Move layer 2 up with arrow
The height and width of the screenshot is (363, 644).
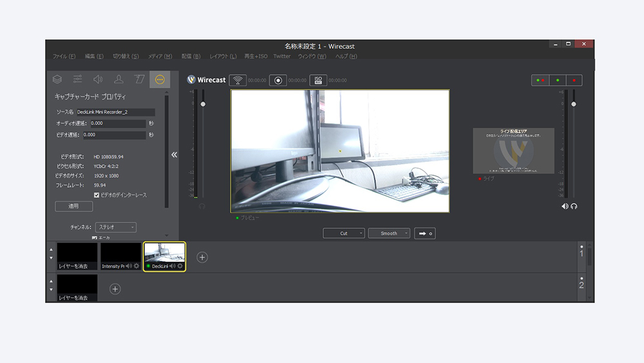(51, 281)
